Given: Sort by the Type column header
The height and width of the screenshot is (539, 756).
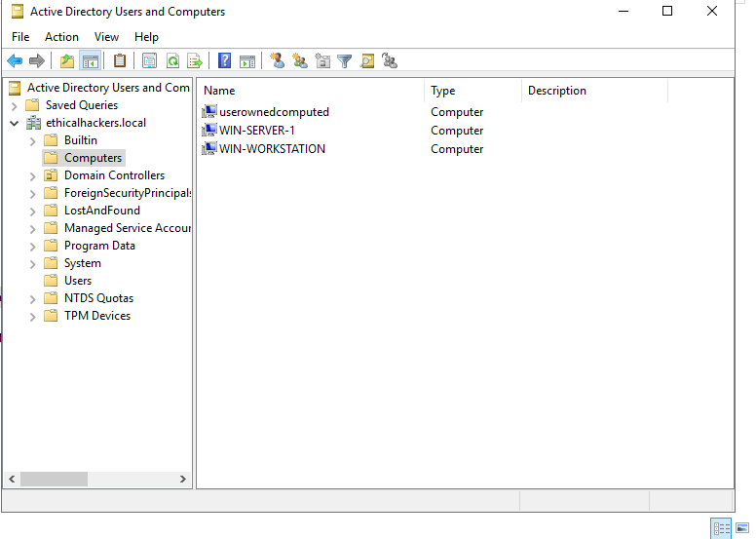Looking at the screenshot, I should point(472,91).
